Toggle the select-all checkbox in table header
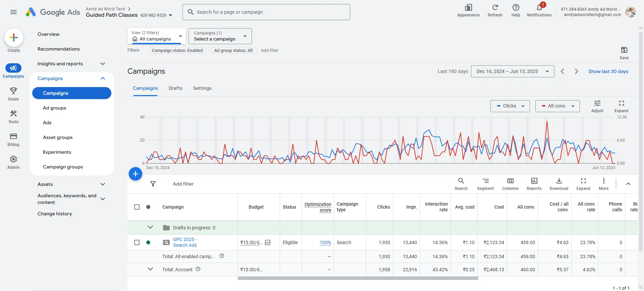Viewport: 644px width, 291px height. point(137,207)
